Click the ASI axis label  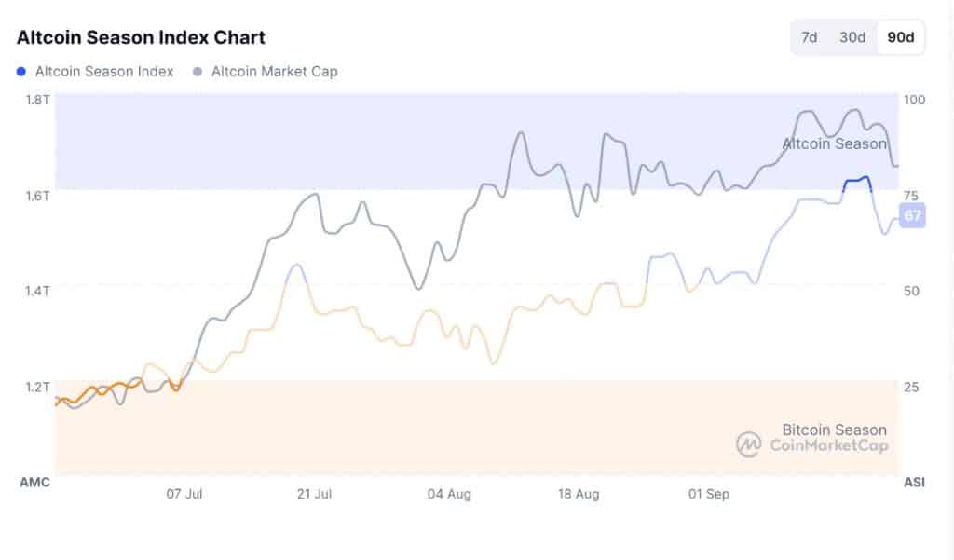click(913, 483)
